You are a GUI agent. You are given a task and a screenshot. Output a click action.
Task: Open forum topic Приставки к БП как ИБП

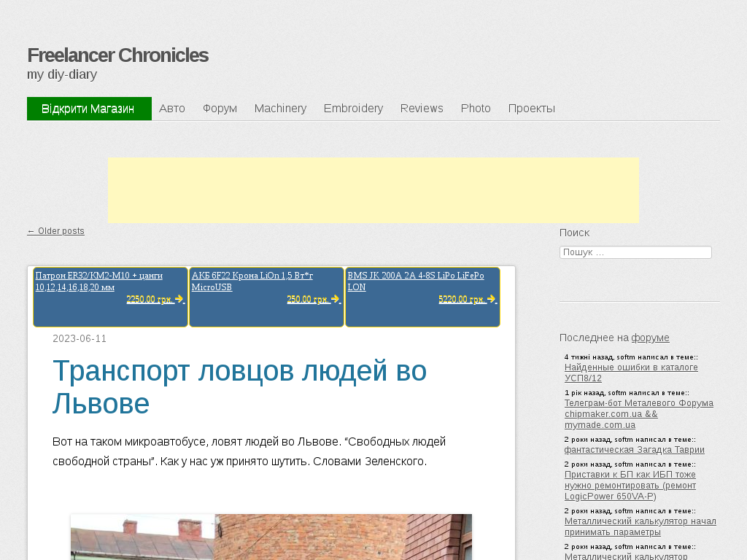click(x=630, y=485)
